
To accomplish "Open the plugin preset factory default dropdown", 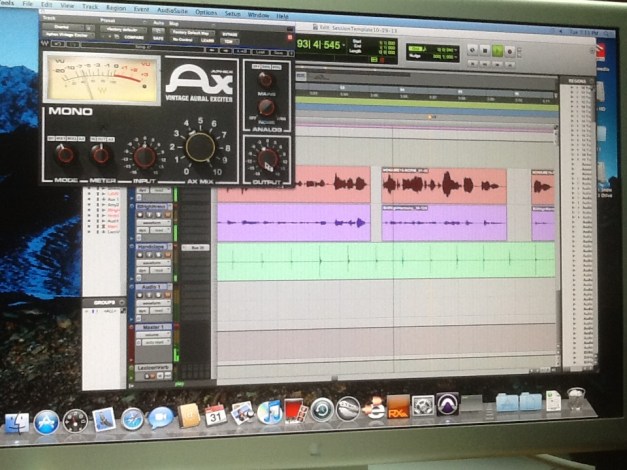I will (124, 29).
